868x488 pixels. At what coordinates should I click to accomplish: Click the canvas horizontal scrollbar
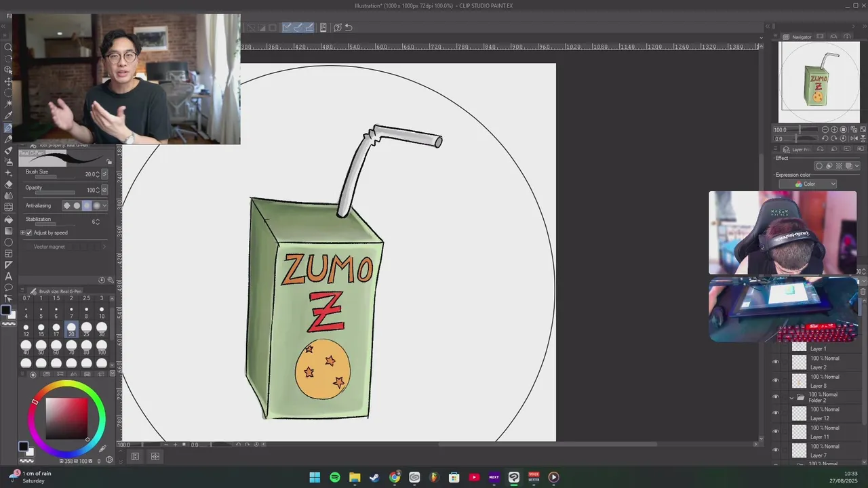549,445
